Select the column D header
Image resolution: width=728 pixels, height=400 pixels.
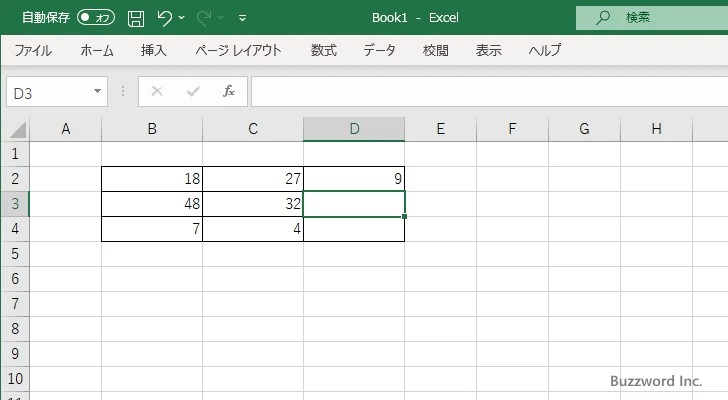354,129
